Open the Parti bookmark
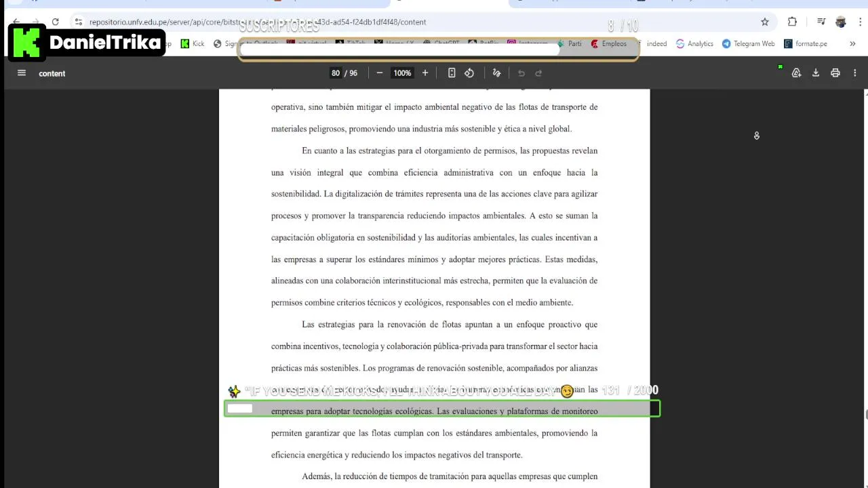 pos(570,43)
